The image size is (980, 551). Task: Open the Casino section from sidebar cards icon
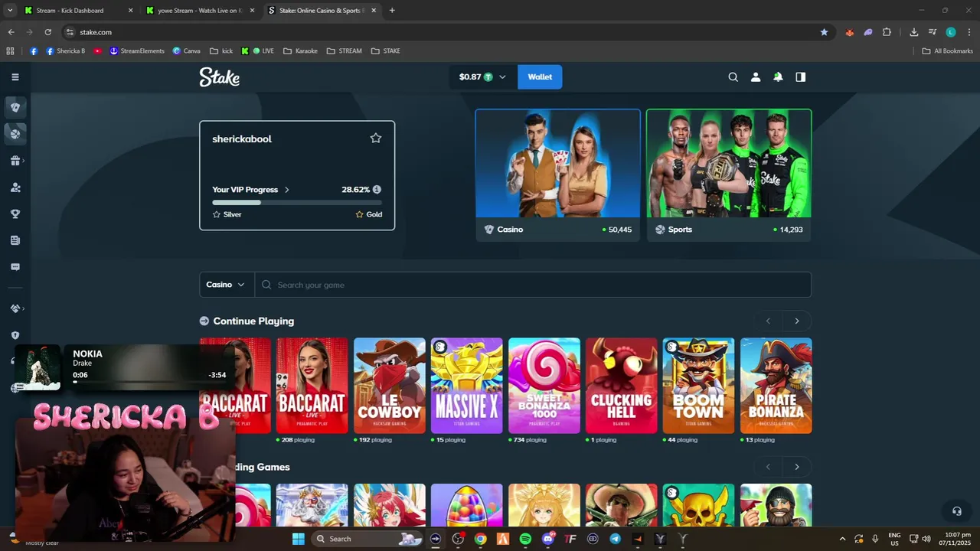click(15, 107)
